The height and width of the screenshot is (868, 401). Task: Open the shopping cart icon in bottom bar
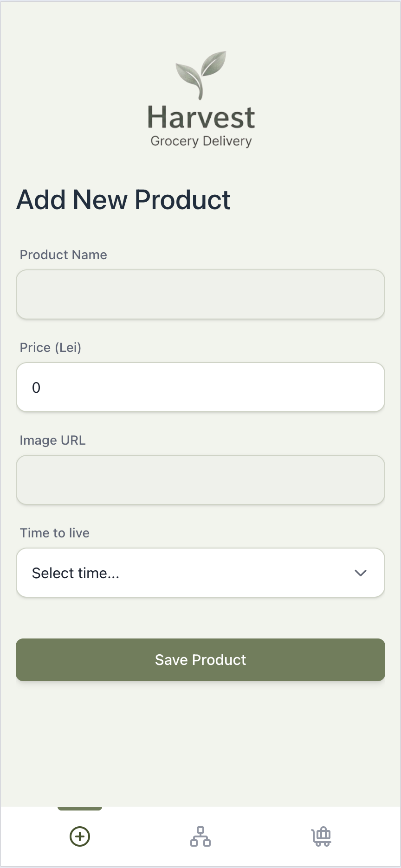pyautogui.click(x=321, y=836)
